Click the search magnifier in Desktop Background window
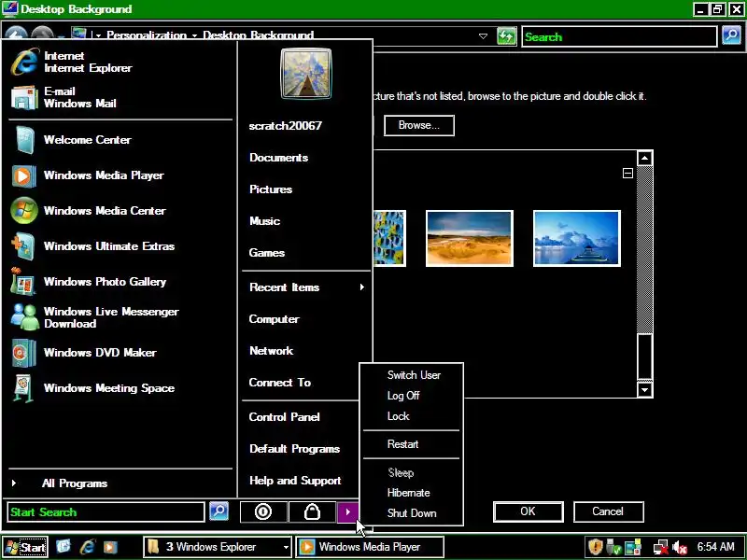 point(731,35)
